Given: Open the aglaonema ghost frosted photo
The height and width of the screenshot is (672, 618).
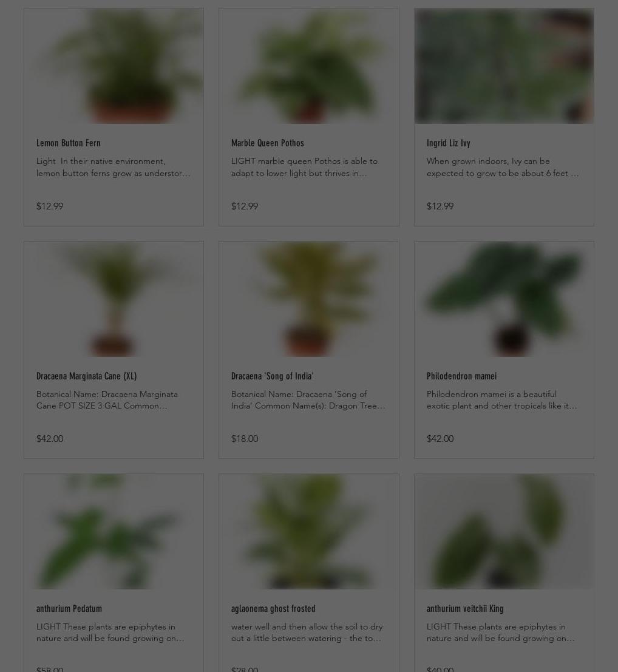Looking at the screenshot, I should click(308, 531).
